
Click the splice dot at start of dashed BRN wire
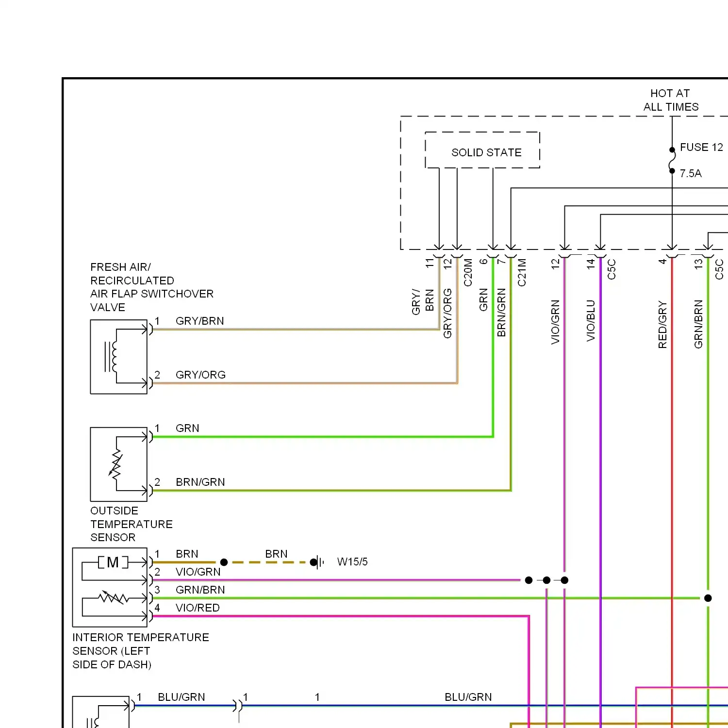[x=224, y=562]
